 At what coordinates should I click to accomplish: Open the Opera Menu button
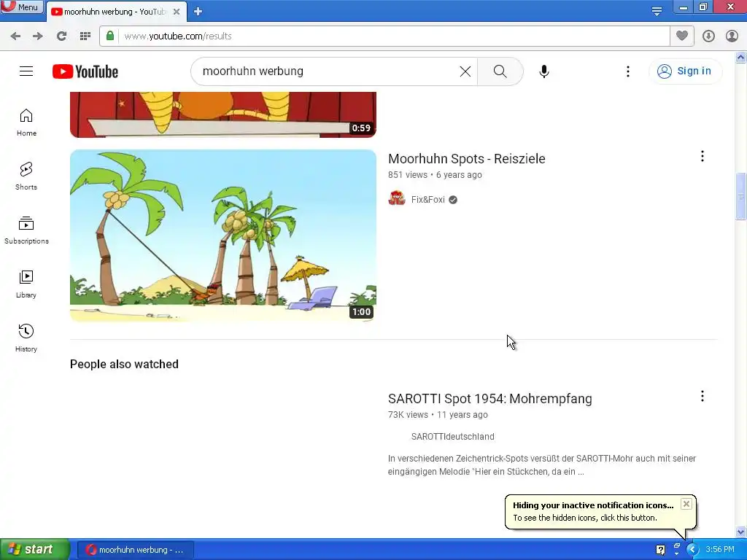[x=21, y=7]
